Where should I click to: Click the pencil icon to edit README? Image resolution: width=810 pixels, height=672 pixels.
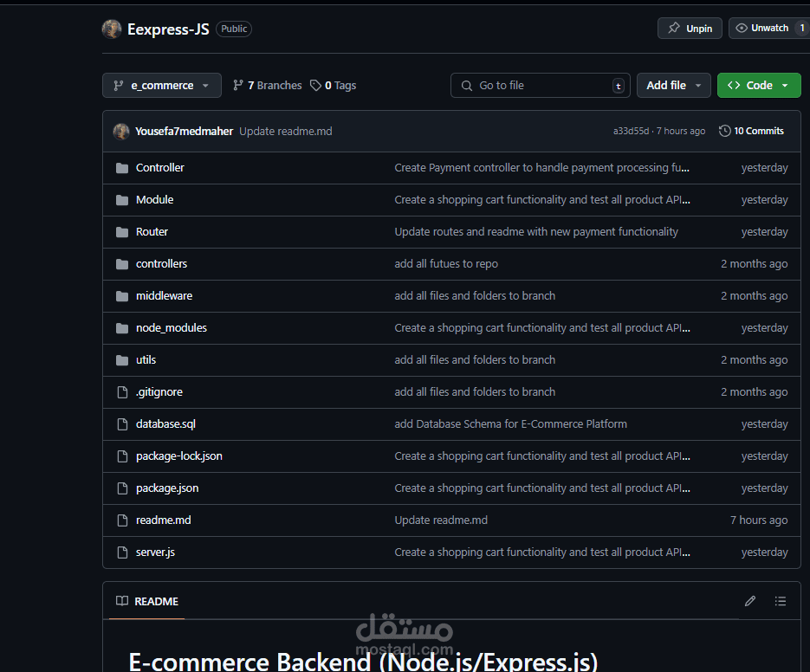click(750, 601)
